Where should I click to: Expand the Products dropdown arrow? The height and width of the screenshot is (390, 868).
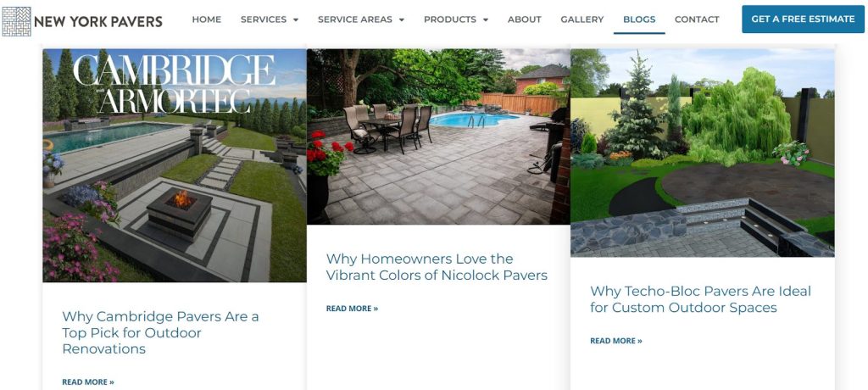[x=486, y=20]
